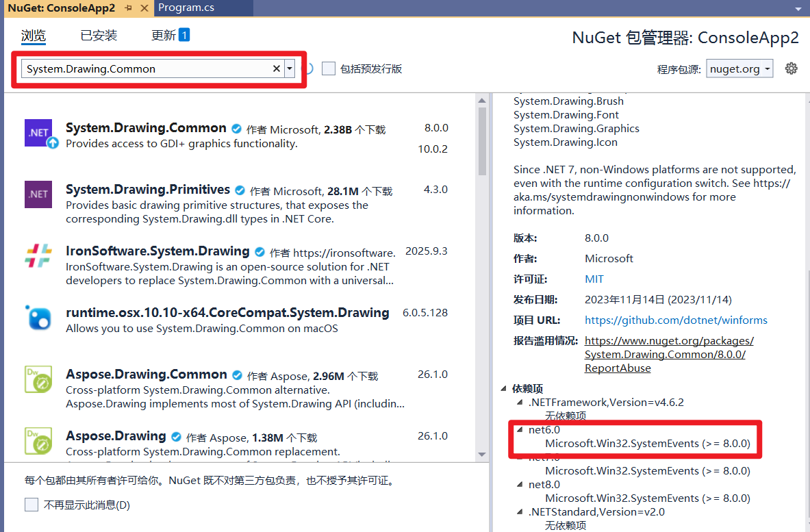Close the NuGet: ConsoleApp2 tab
Viewport: 810px width, 532px height.
tap(144, 8)
